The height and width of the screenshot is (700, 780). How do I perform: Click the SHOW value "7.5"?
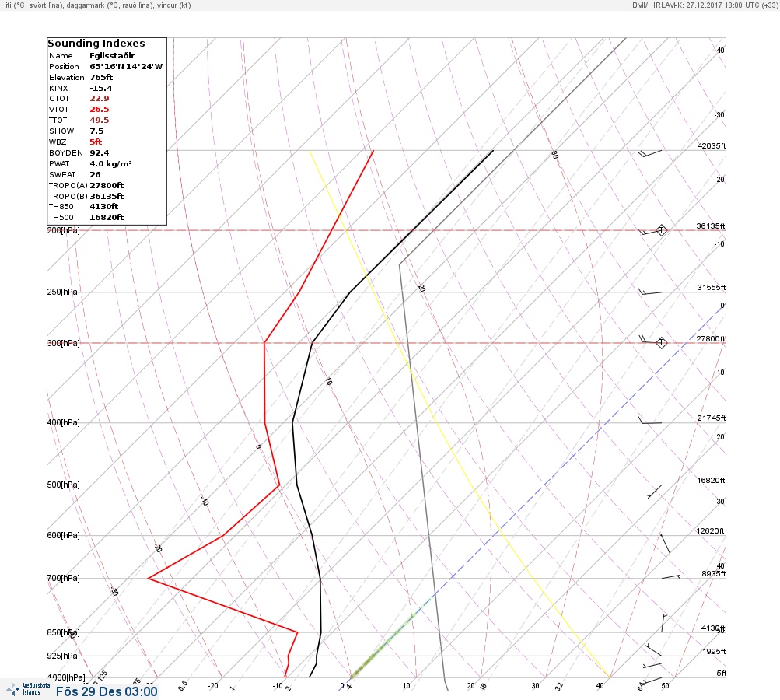tap(96, 131)
